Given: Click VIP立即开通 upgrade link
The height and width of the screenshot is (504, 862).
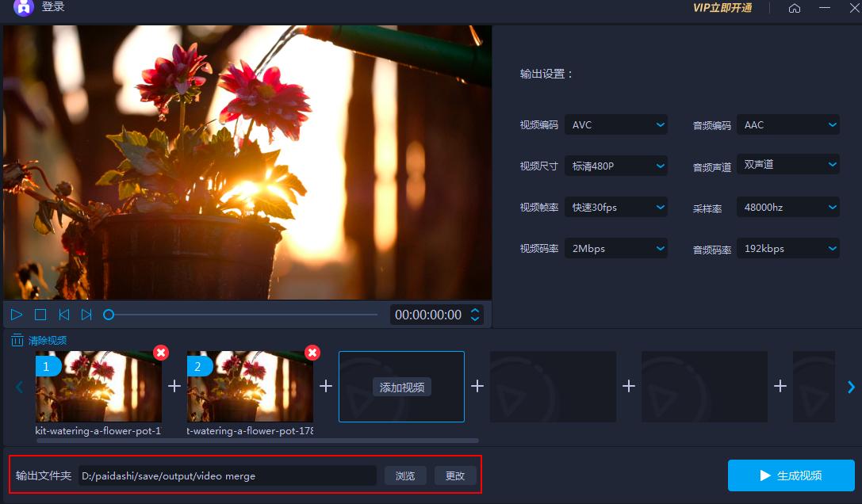Looking at the screenshot, I should click(722, 8).
